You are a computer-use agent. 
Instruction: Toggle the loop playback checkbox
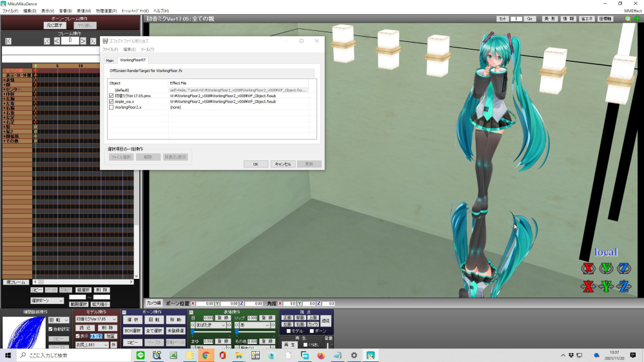tap(305, 345)
